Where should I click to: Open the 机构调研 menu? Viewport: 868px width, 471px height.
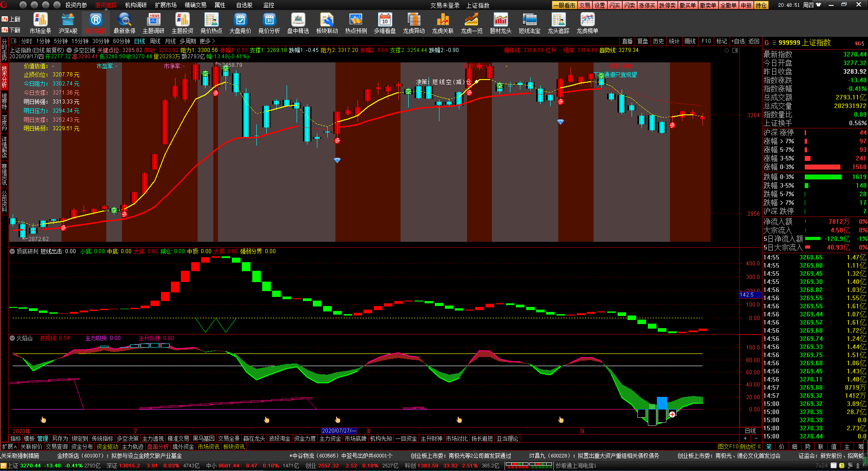136,5
